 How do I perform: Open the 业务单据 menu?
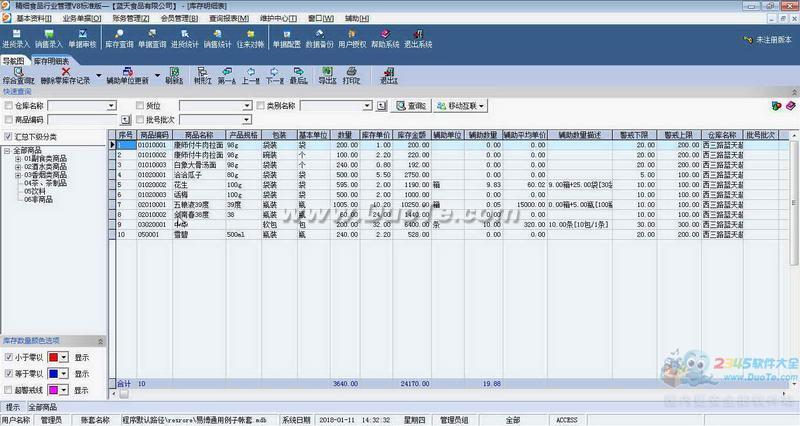(x=82, y=18)
